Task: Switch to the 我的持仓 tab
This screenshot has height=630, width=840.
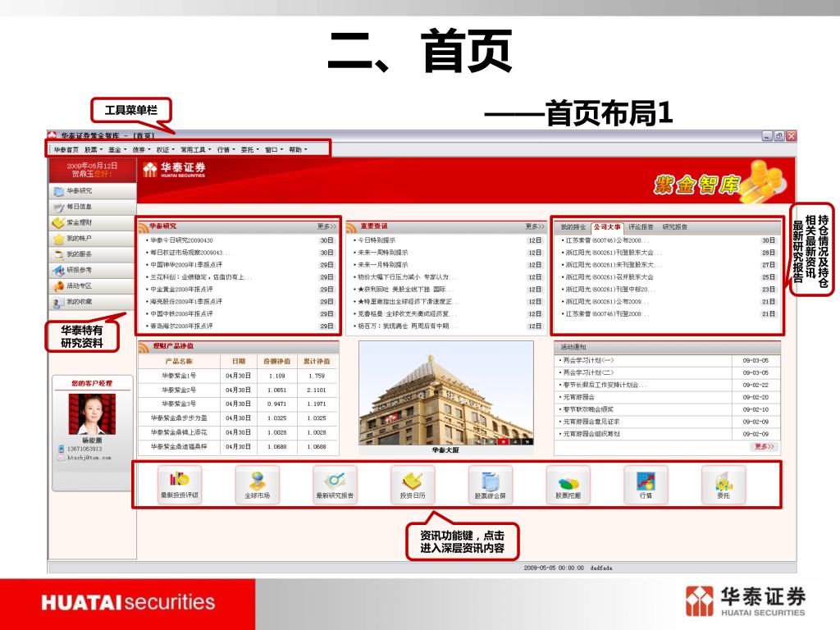Action: [573, 227]
